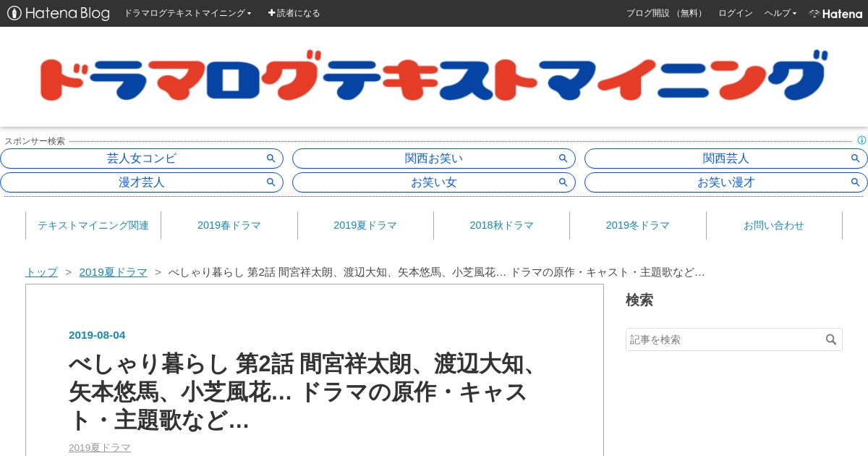This screenshot has height=456, width=868.
Task: Search sponsor term お笑い女
Action: 434,182
